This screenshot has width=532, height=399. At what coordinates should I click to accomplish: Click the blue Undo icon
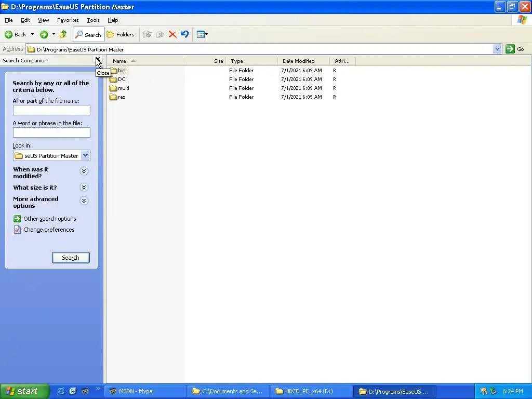pos(184,34)
